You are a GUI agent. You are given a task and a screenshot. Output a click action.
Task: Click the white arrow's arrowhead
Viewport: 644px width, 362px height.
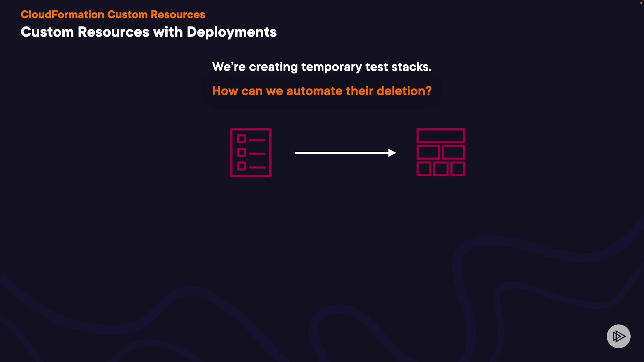[x=392, y=153]
